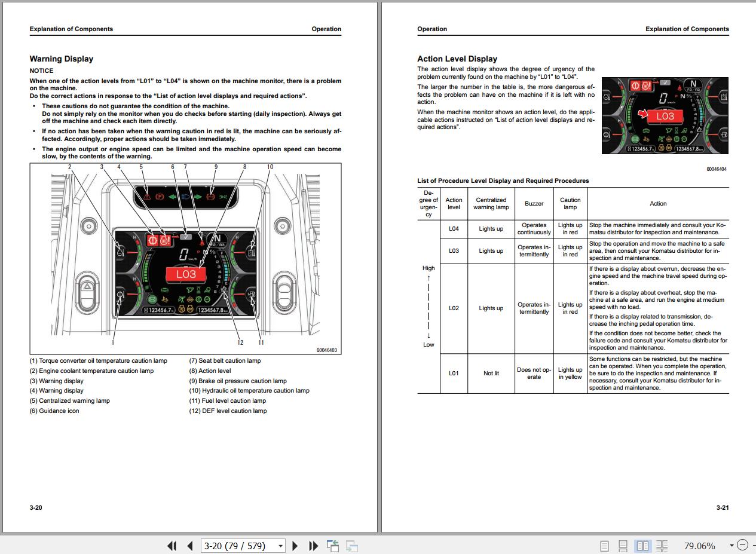Open the page number dropdown arrow
This screenshot has height=554, width=756.
pyautogui.click(x=280, y=546)
